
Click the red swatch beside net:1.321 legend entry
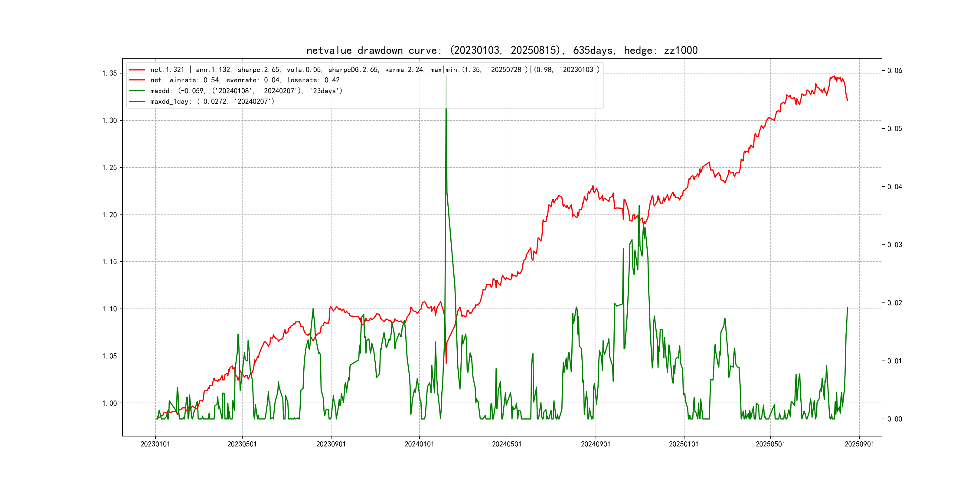[137, 70]
